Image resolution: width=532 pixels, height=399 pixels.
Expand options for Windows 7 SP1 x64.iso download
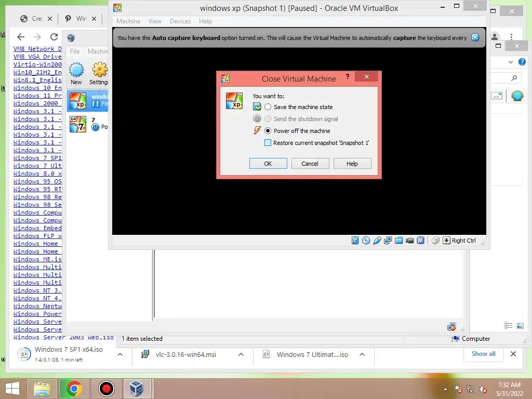tap(120, 354)
